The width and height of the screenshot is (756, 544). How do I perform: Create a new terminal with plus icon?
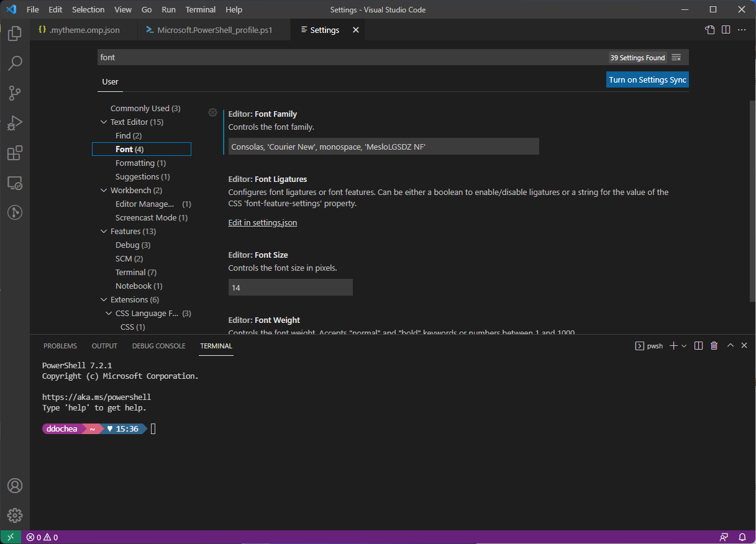tap(673, 346)
